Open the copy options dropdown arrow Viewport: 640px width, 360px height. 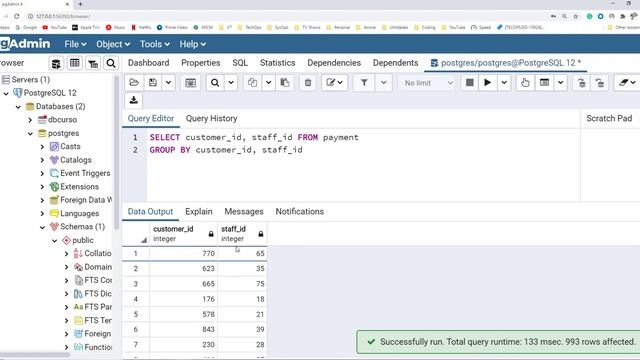[268, 83]
